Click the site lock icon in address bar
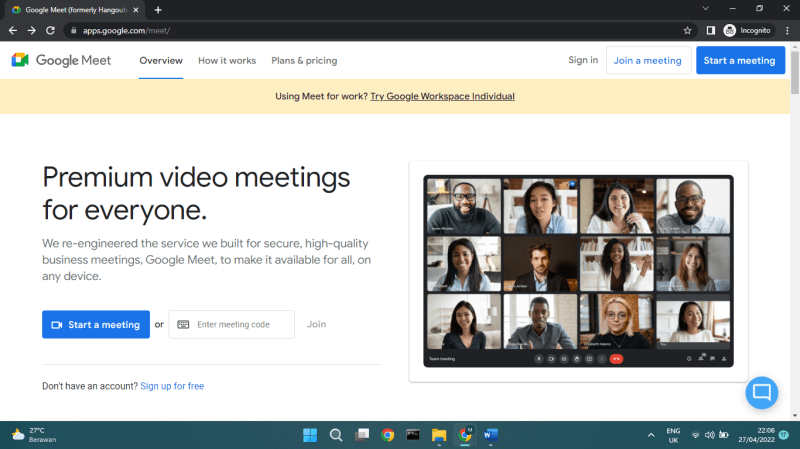 pyautogui.click(x=73, y=31)
